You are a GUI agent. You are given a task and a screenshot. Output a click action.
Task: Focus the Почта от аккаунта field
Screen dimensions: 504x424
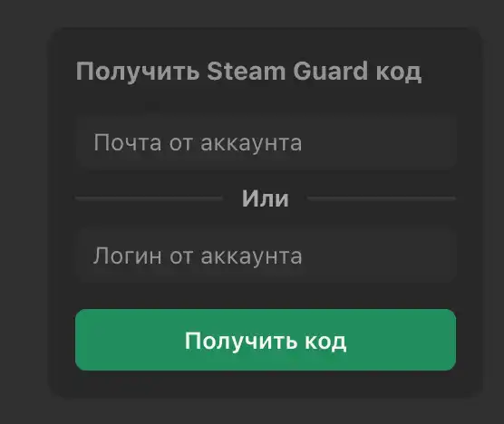coord(266,142)
